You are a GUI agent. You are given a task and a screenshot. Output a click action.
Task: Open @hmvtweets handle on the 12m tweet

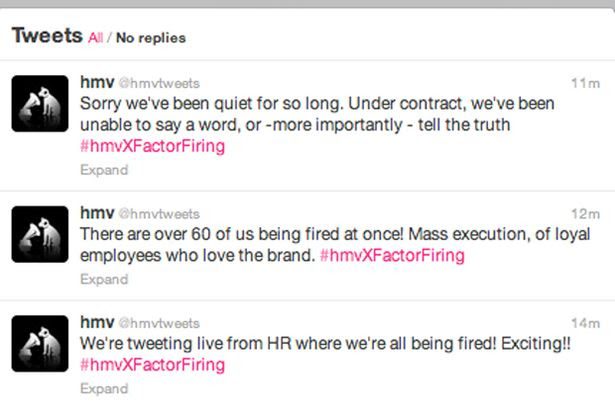click(159, 214)
